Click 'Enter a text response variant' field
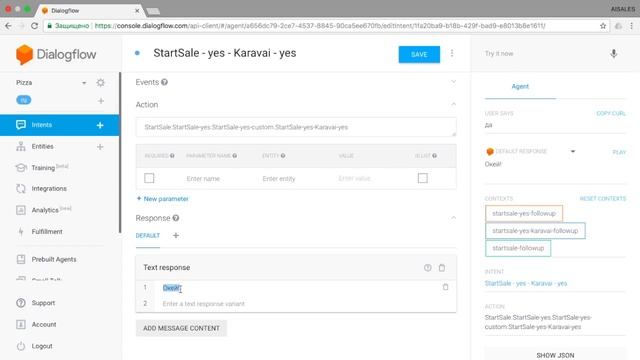 coord(204,304)
